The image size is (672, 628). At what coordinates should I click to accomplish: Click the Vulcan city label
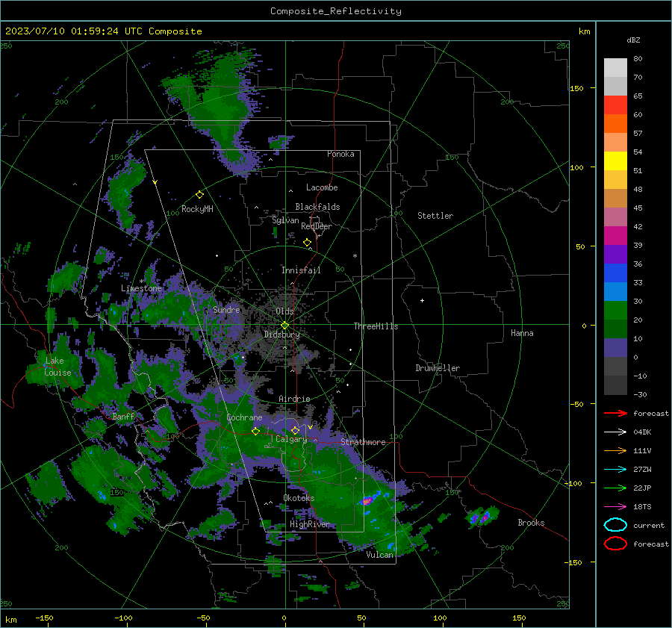point(380,555)
